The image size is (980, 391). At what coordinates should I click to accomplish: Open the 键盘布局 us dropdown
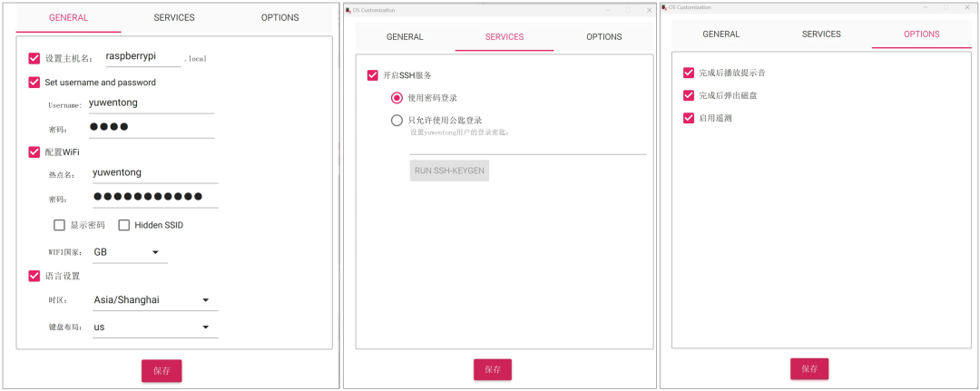(155, 327)
